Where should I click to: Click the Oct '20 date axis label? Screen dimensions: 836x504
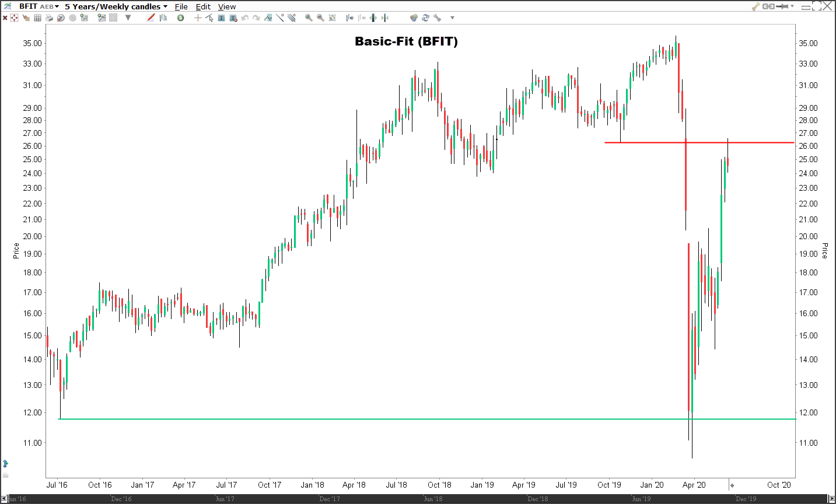coord(779,485)
